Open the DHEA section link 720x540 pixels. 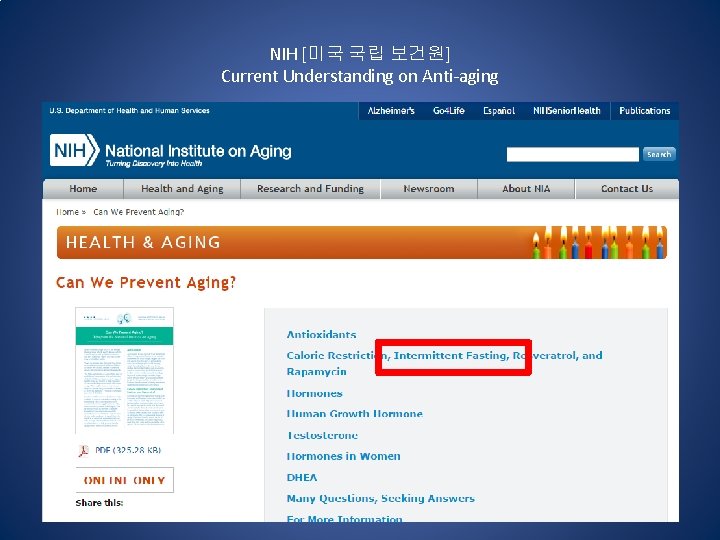point(302,477)
